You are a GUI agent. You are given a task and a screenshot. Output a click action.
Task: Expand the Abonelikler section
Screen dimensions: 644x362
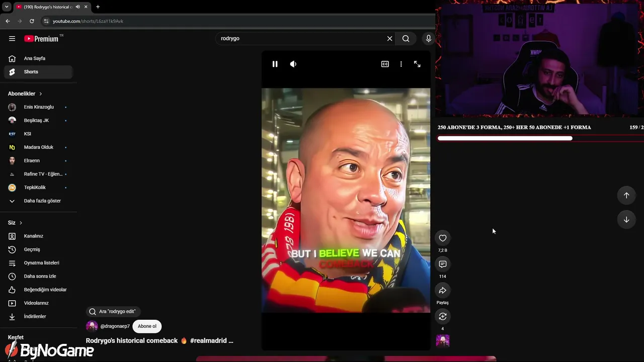(25, 94)
